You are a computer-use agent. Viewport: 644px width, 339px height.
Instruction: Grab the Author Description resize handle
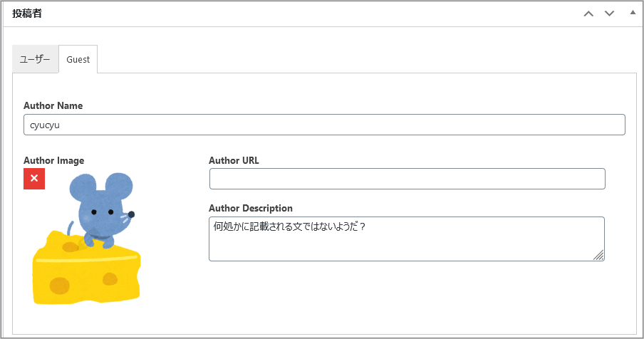click(x=599, y=255)
